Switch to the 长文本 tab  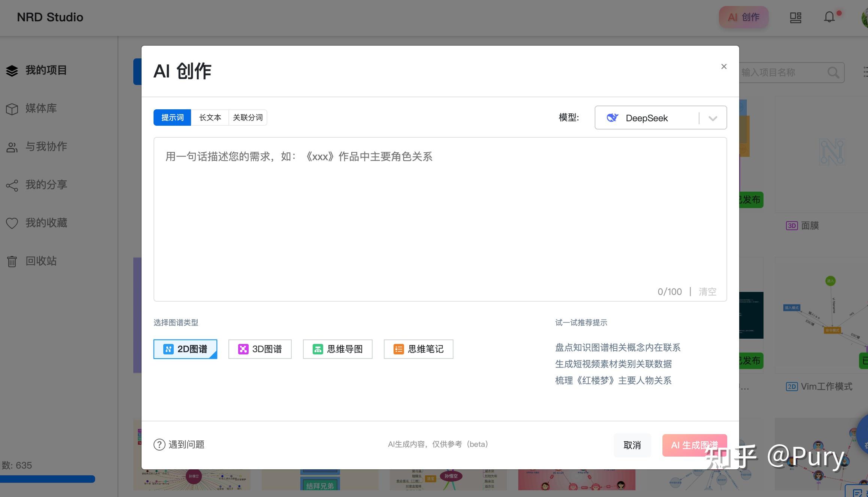coord(210,117)
